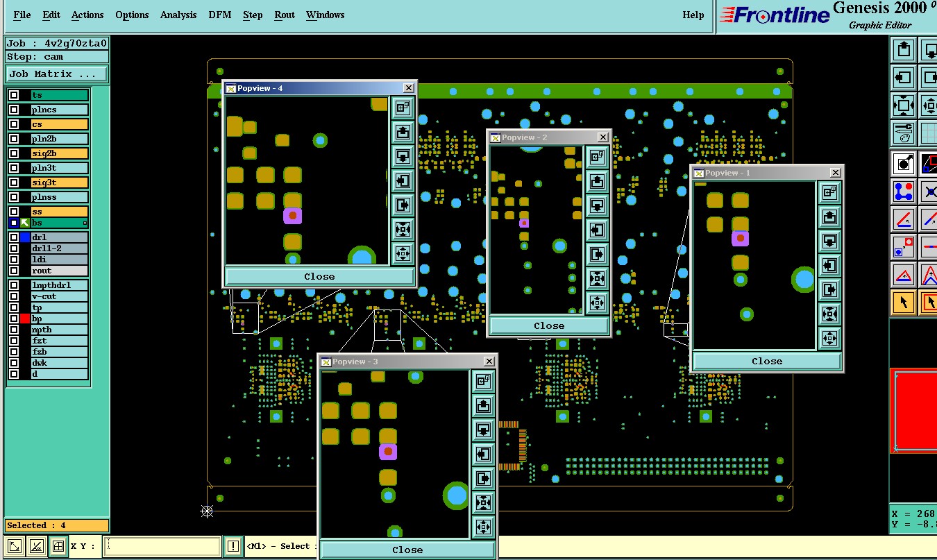Zoom in using Popview 1 icon
This screenshot has width=937, height=560.
click(x=829, y=314)
